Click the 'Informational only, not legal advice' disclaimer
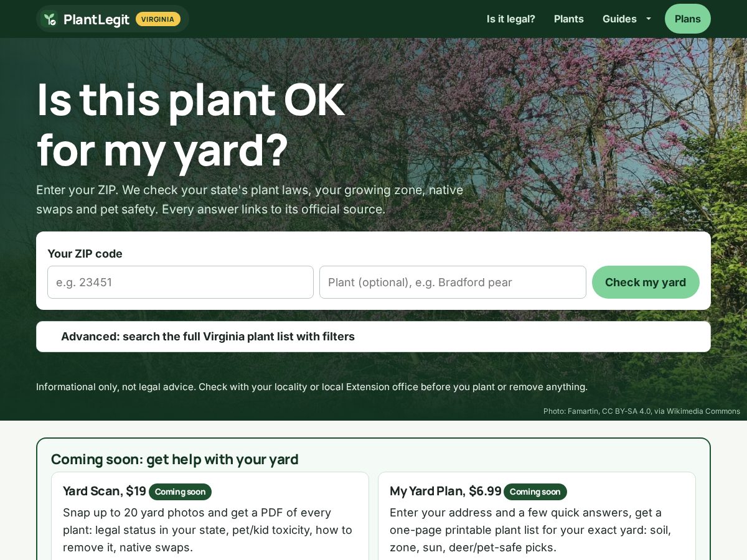The width and height of the screenshot is (747, 560). pos(312,386)
